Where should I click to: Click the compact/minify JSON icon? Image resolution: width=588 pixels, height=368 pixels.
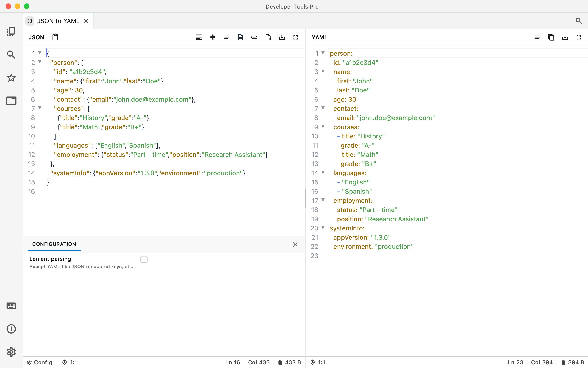[x=213, y=37]
